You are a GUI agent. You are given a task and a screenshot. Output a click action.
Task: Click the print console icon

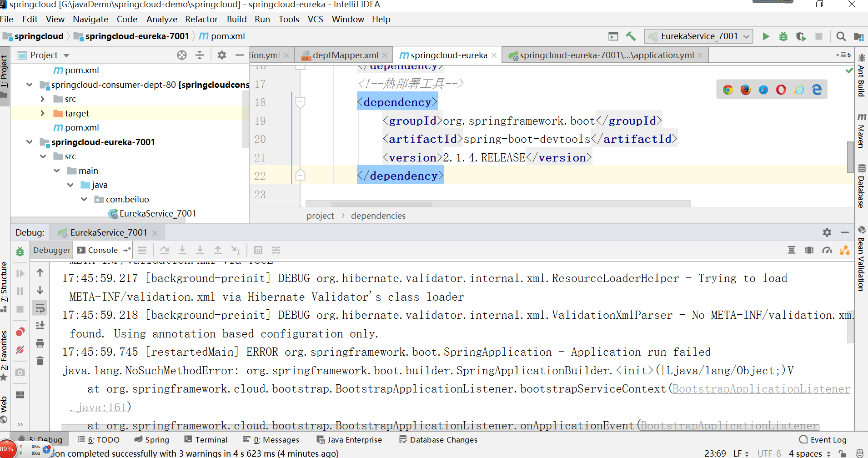40,343
